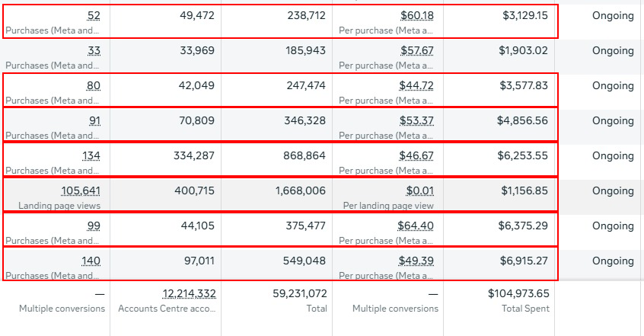Open the $44.72 cost per purchase
Viewport: 644px width, 336px height.
pyautogui.click(x=417, y=86)
